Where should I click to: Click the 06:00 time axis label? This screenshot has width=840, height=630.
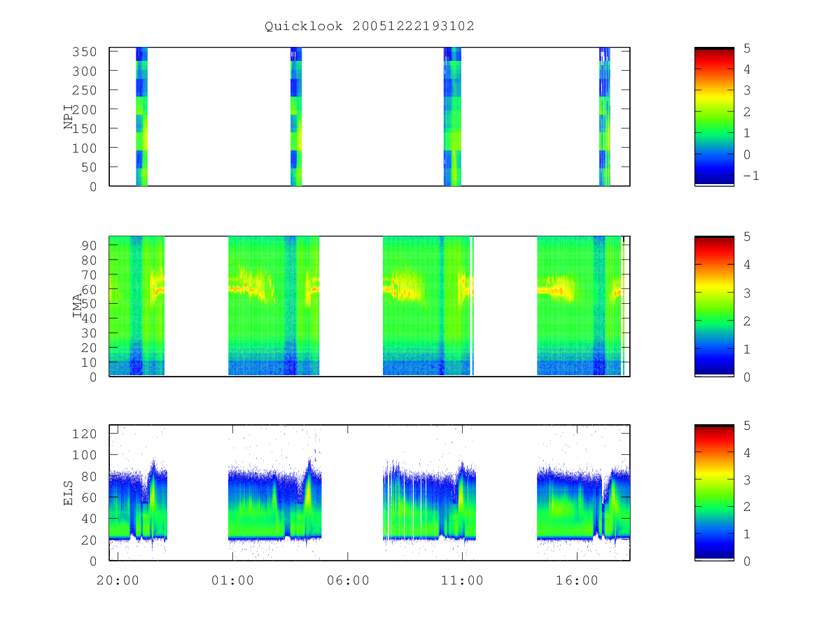pyautogui.click(x=347, y=580)
